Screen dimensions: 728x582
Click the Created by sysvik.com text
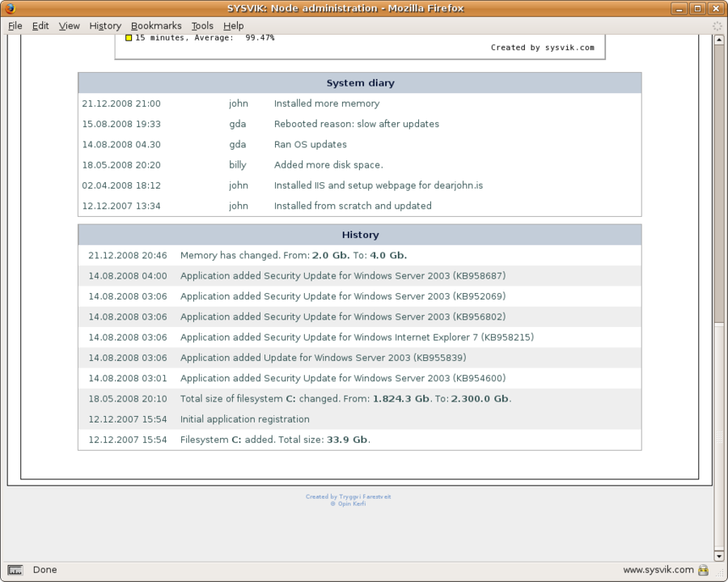point(542,48)
